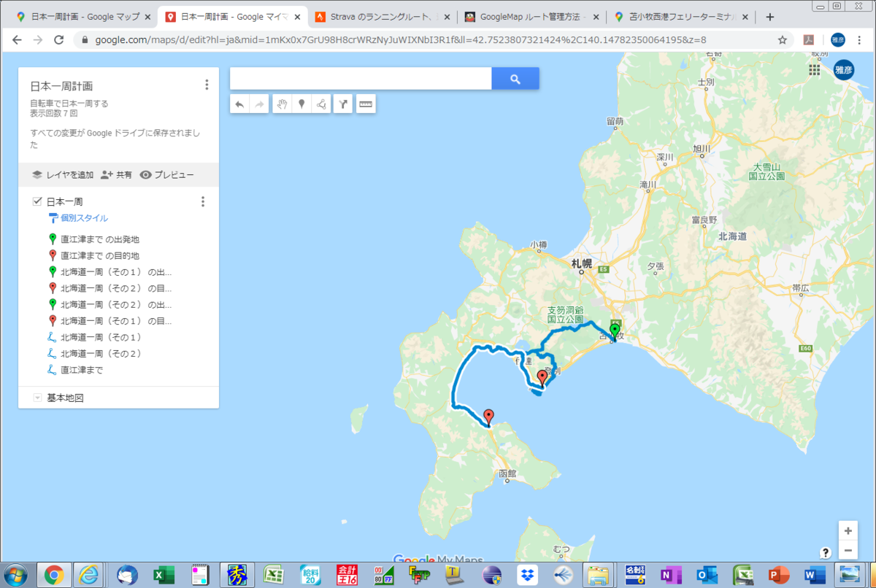This screenshot has width=876, height=588.
Task: Go back in browser history
Action: 17,40
